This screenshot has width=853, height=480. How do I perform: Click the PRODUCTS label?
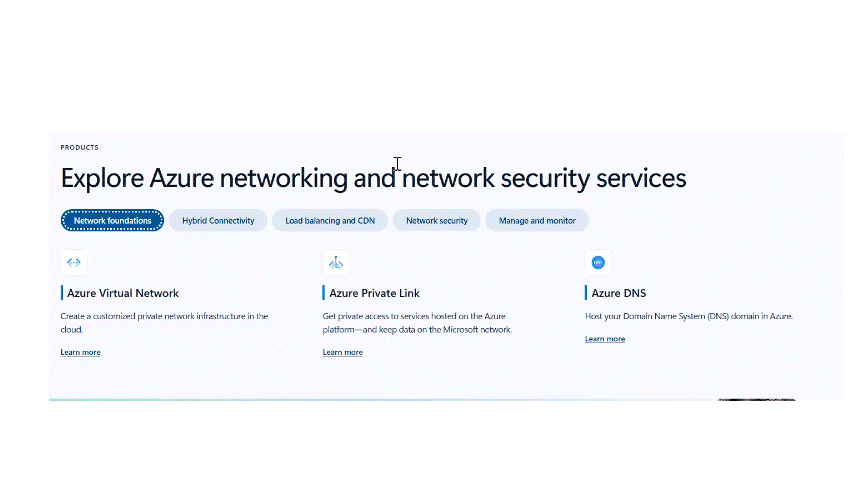click(79, 147)
